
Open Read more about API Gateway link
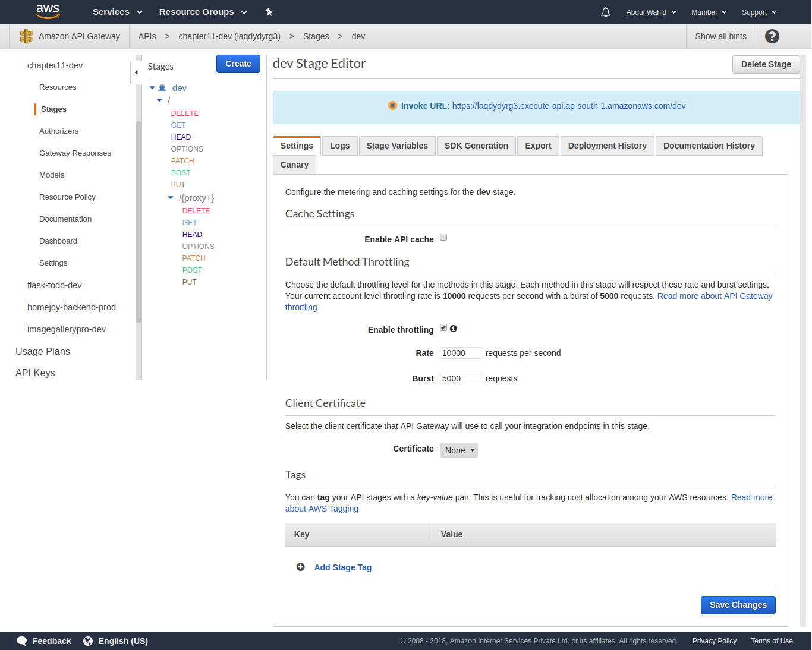715,296
